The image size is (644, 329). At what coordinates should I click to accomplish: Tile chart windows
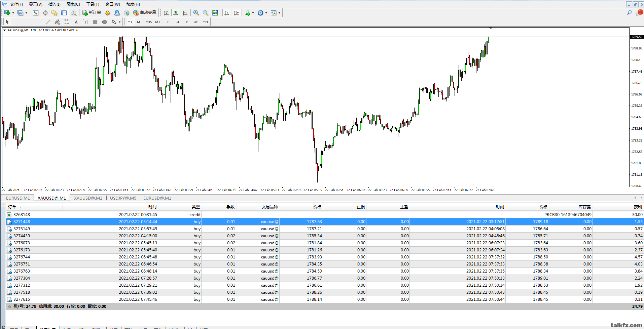[215, 13]
